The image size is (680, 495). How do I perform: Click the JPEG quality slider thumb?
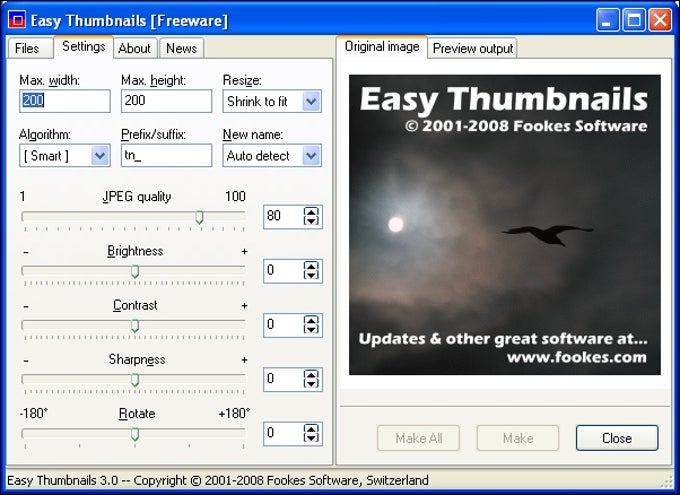point(199,217)
